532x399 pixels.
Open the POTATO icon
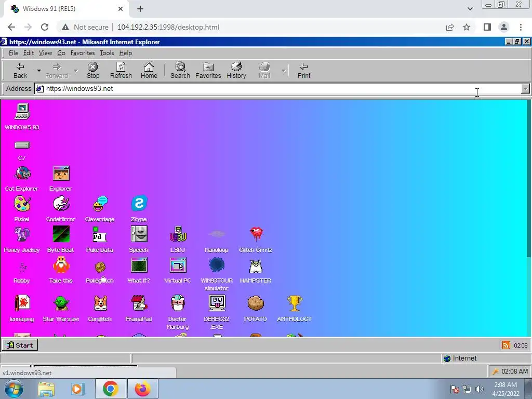[256, 303]
